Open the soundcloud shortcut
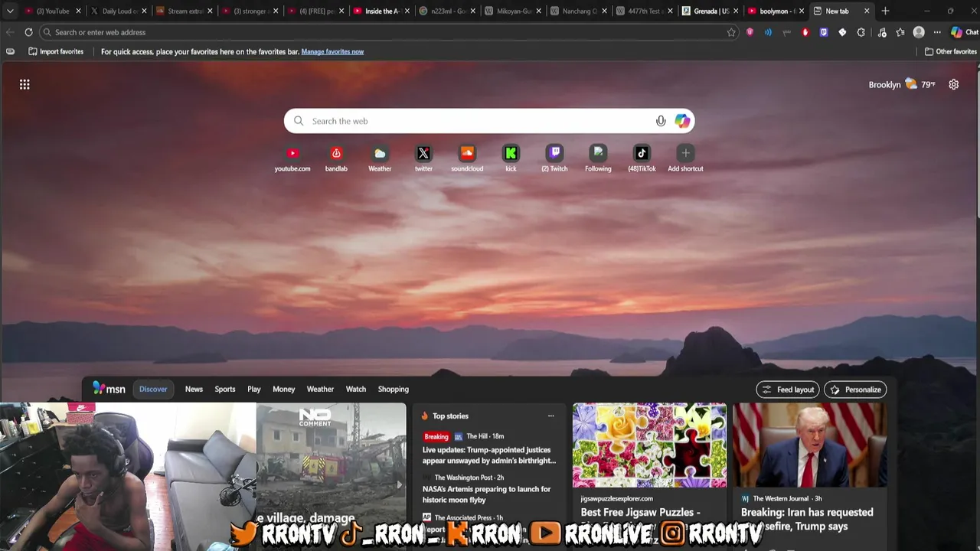 [x=467, y=158]
